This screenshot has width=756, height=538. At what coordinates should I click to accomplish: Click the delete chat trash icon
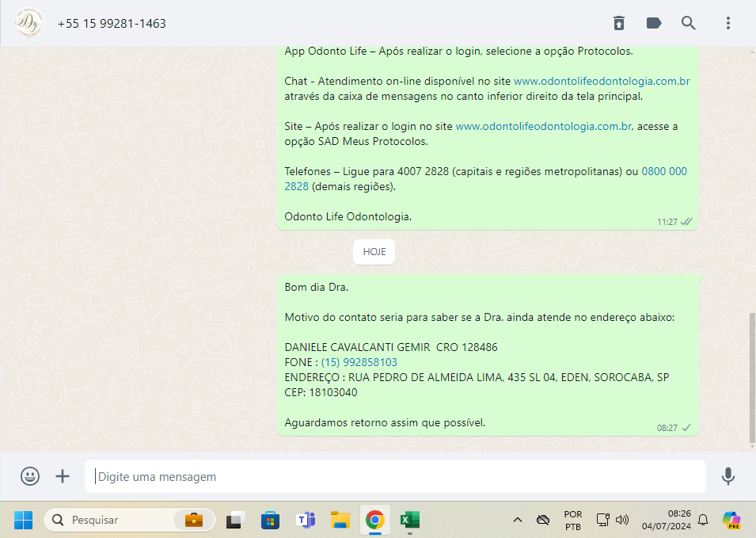[x=619, y=23]
